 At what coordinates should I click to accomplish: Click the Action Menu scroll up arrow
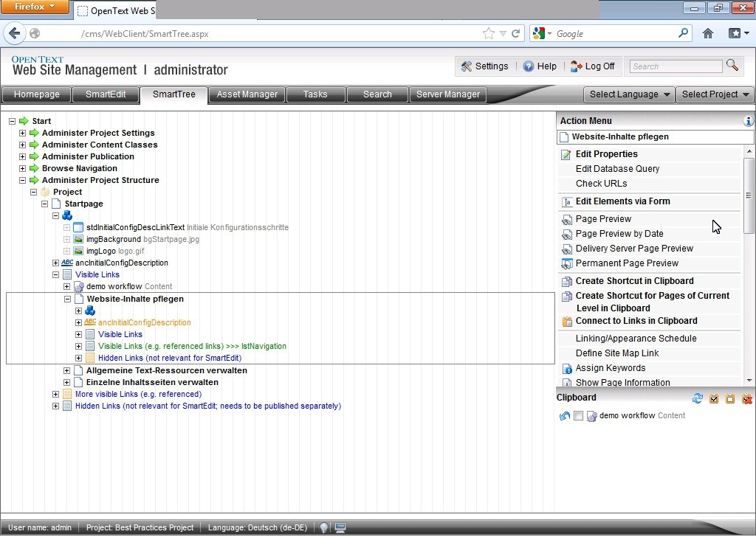pyautogui.click(x=749, y=152)
